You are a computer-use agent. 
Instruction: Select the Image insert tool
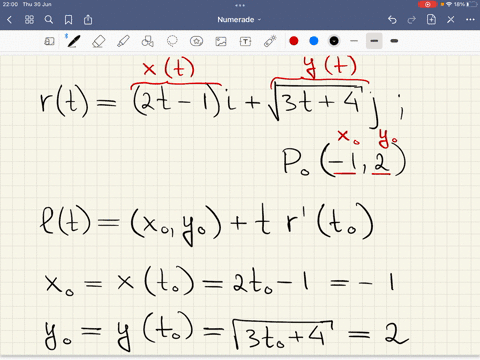[221, 41]
